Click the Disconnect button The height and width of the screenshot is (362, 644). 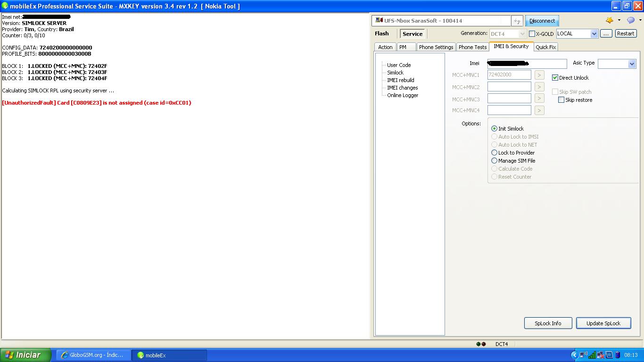coord(542,21)
